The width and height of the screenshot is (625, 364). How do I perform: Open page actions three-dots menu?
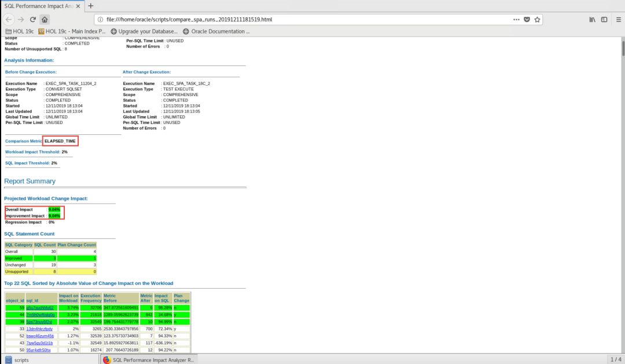[516, 19]
